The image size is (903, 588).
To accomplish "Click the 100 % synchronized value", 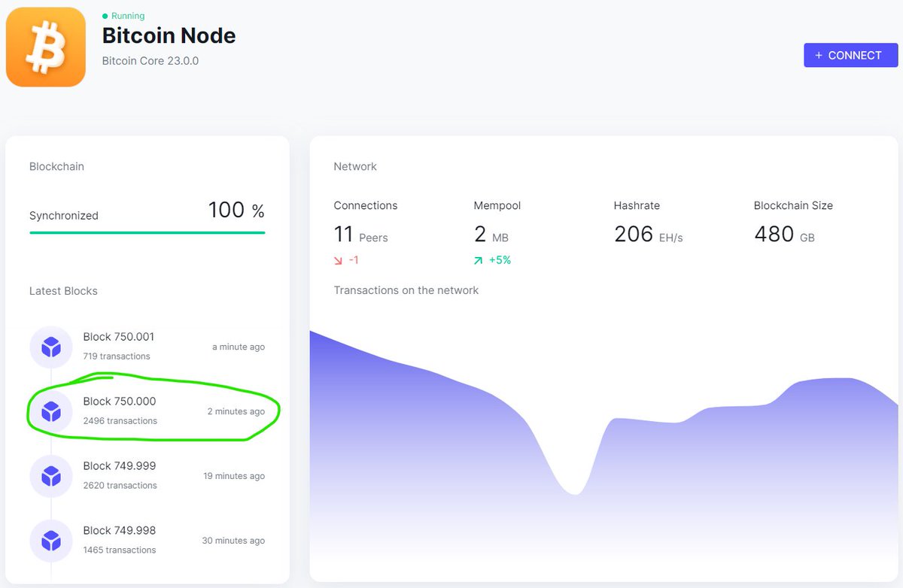I will pyautogui.click(x=236, y=211).
